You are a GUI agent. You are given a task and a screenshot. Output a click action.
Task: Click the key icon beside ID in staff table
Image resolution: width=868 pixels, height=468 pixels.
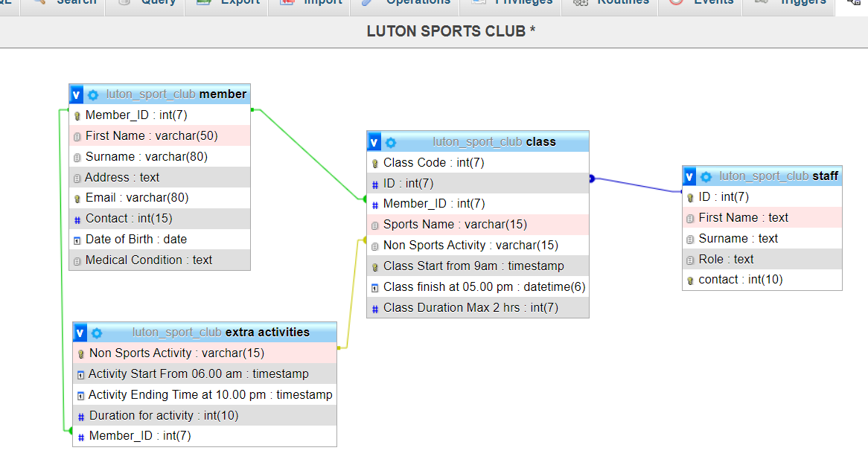[690, 197]
